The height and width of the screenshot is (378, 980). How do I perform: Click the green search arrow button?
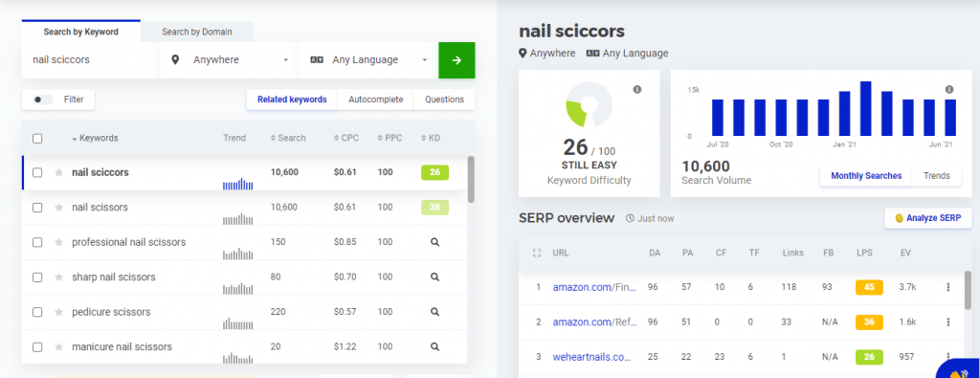457,60
